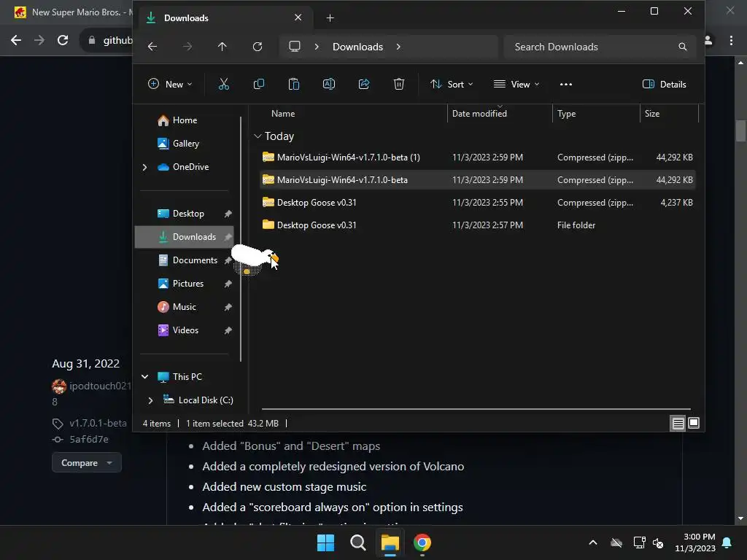The width and height of the screenshot is (747, 560).
Task: Switch to large thumbnails view icon in status bar
Action: [694, 423]
